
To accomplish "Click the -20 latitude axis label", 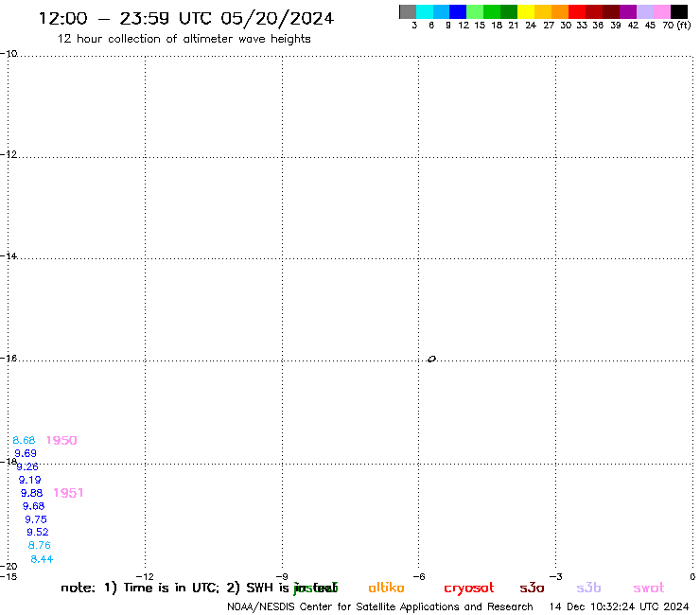I will click(9, 567).
